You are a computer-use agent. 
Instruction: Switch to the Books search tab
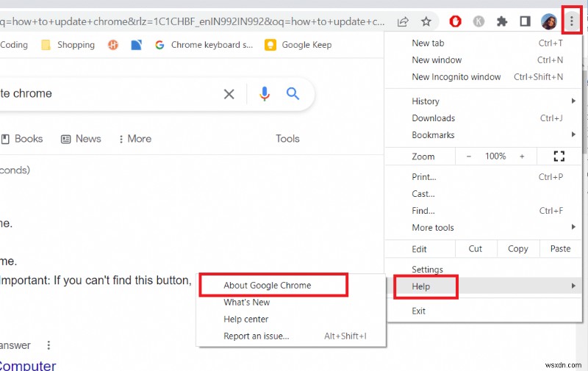tap(22, 139)
